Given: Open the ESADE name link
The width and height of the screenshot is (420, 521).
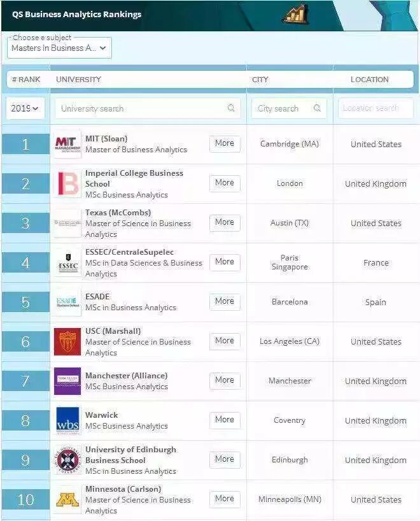Looking at the screenshot, I should point(97,296).
